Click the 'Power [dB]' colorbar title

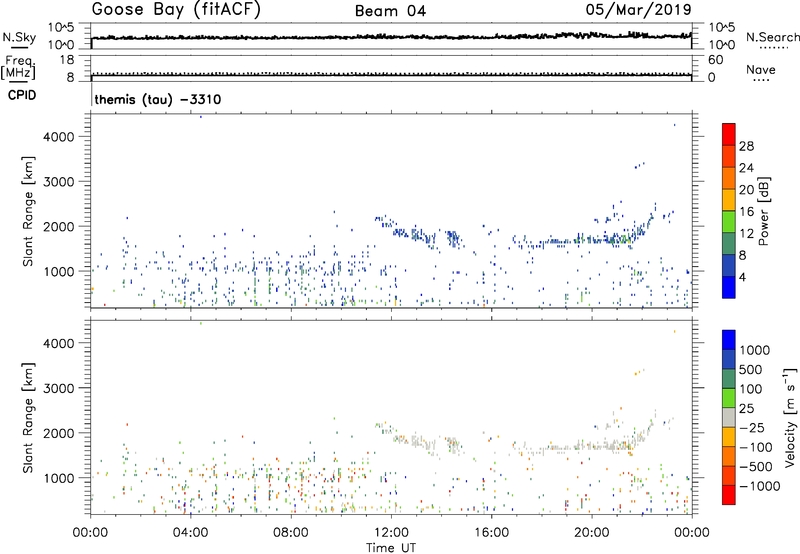(764, 211)
